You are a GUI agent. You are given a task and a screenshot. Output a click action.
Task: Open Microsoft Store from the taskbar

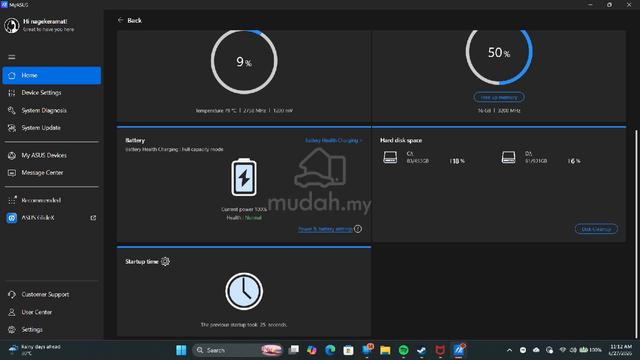[348, 350]
